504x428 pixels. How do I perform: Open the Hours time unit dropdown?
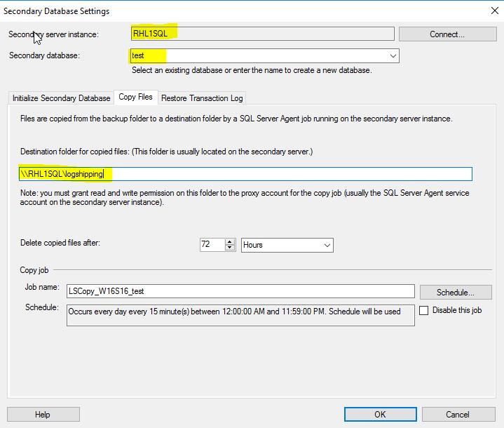[287, 245]
